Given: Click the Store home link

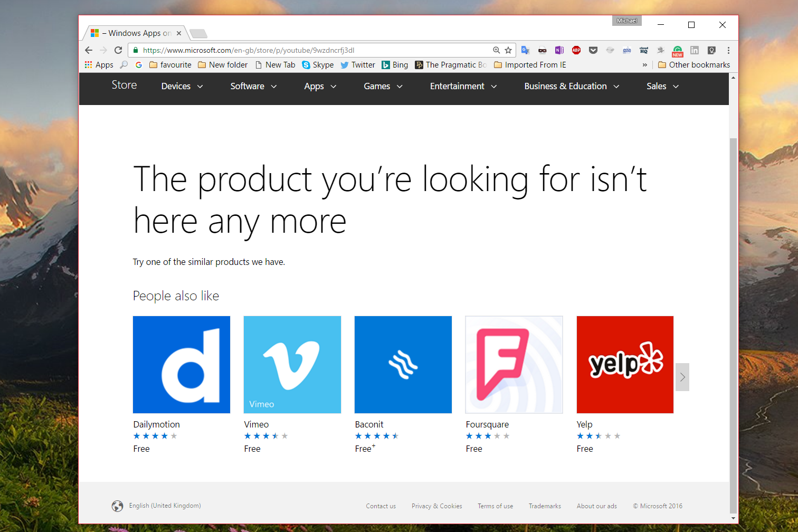Looking at the screenshot, I should point(124,85).
